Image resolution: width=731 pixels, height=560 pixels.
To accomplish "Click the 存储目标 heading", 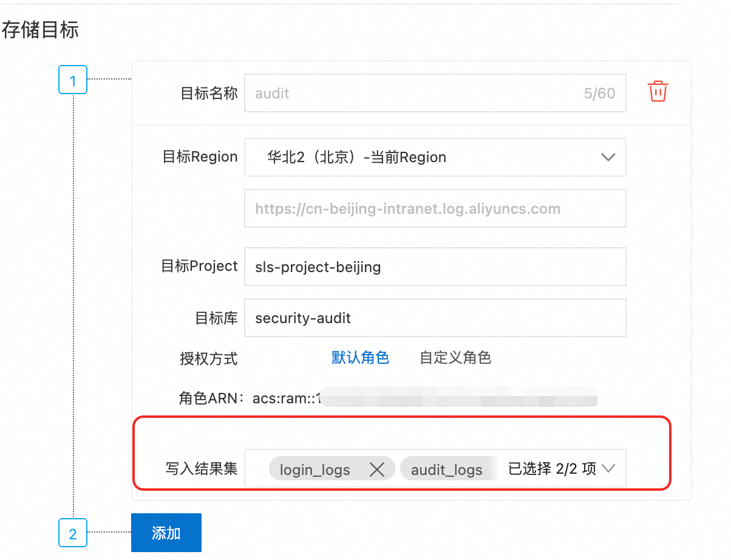I will click(x=40, y=30).
